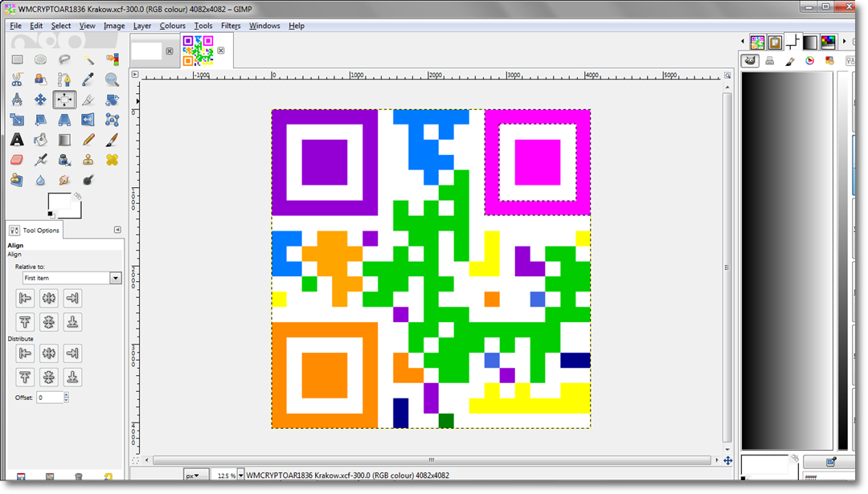The image size is (868, 494).
Task: Align bottom edge of target
Action: coord(72,322)
